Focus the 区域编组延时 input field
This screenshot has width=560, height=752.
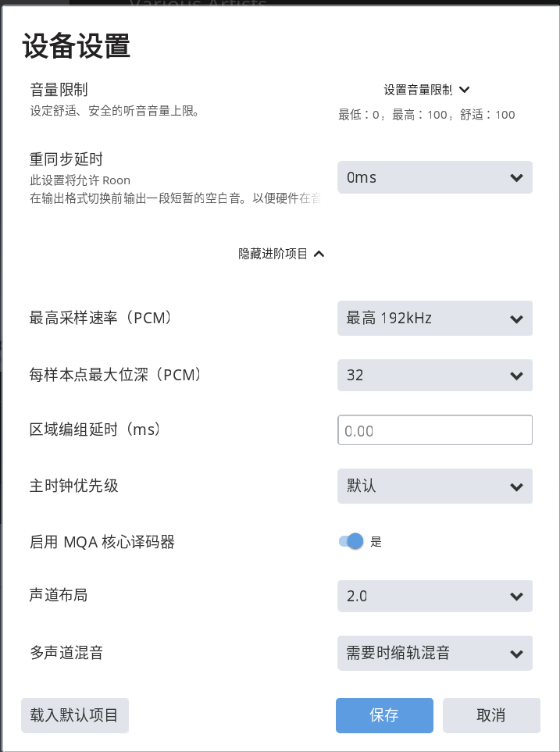pyautogui.click(x=434, y=430)
